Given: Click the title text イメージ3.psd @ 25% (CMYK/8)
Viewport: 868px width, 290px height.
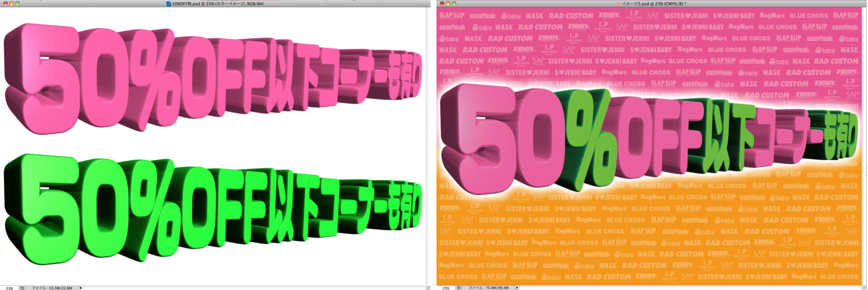Looking at the screenshot, I should (652, 4).
